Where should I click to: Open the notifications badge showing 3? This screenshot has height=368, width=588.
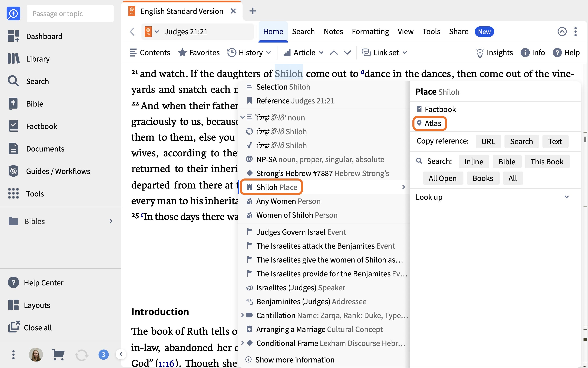(104, 354)
